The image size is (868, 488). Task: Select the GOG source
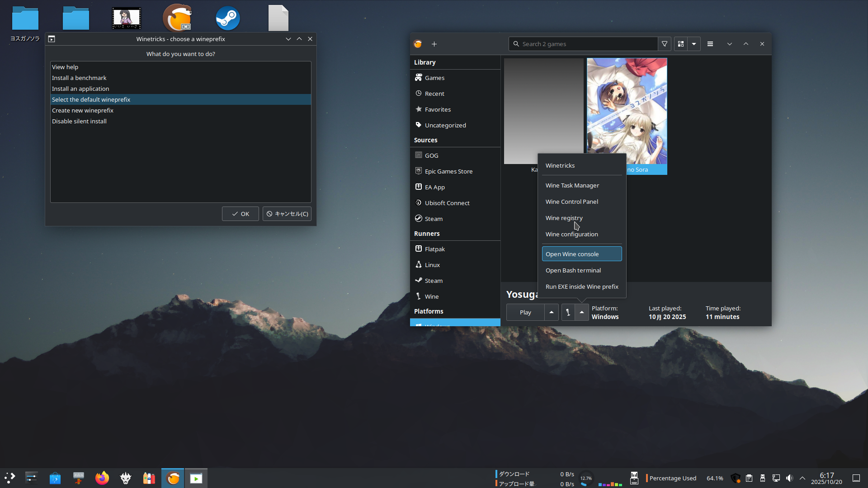[x=431, y=155]
